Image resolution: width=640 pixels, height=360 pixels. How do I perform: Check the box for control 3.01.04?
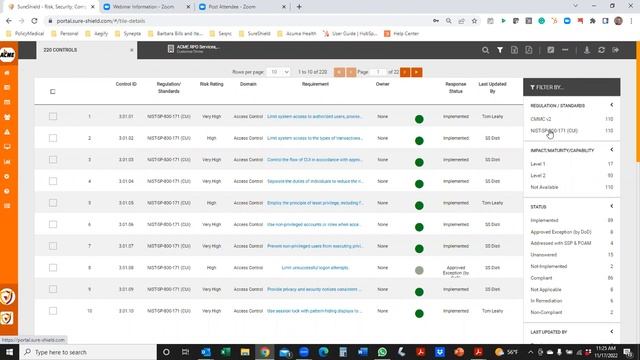pos(53,181)
